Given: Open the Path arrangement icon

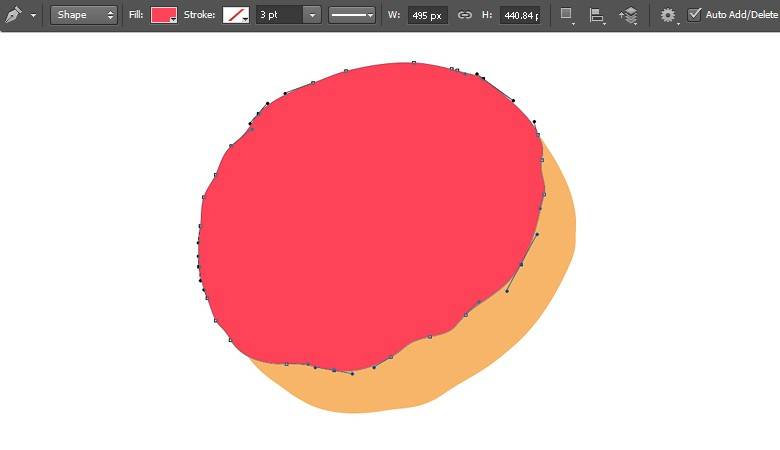Looking at the screenshot, I should pyautogui.click(x=629, y=15).
